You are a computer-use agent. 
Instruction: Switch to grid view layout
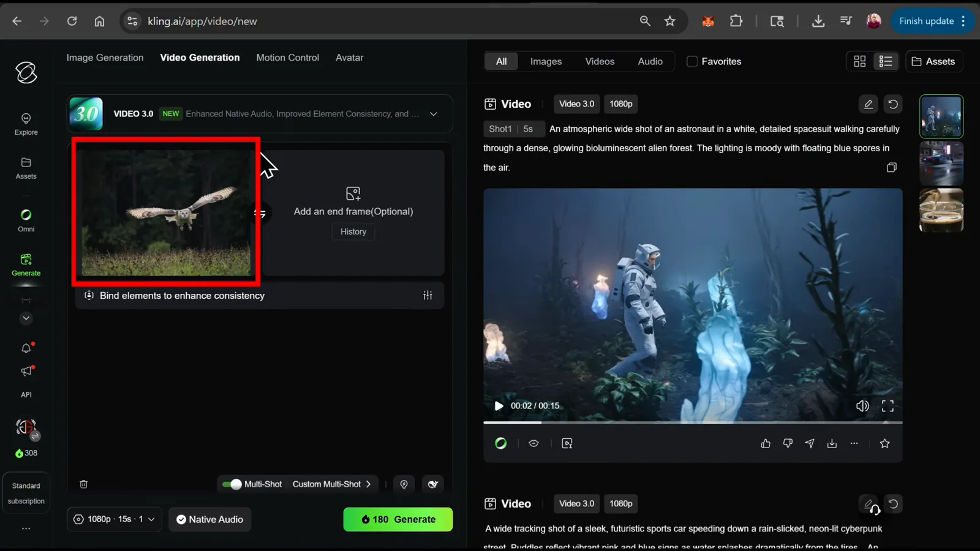pos(859,61)
